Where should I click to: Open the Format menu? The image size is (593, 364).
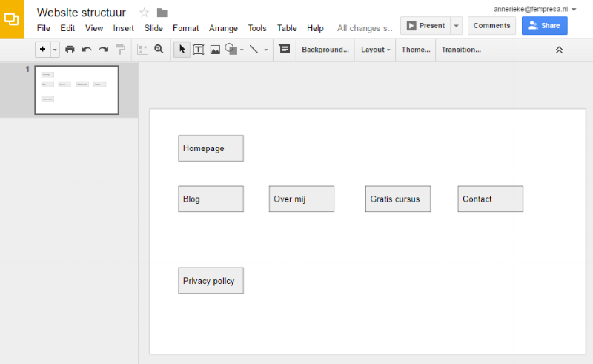(186, 28)
